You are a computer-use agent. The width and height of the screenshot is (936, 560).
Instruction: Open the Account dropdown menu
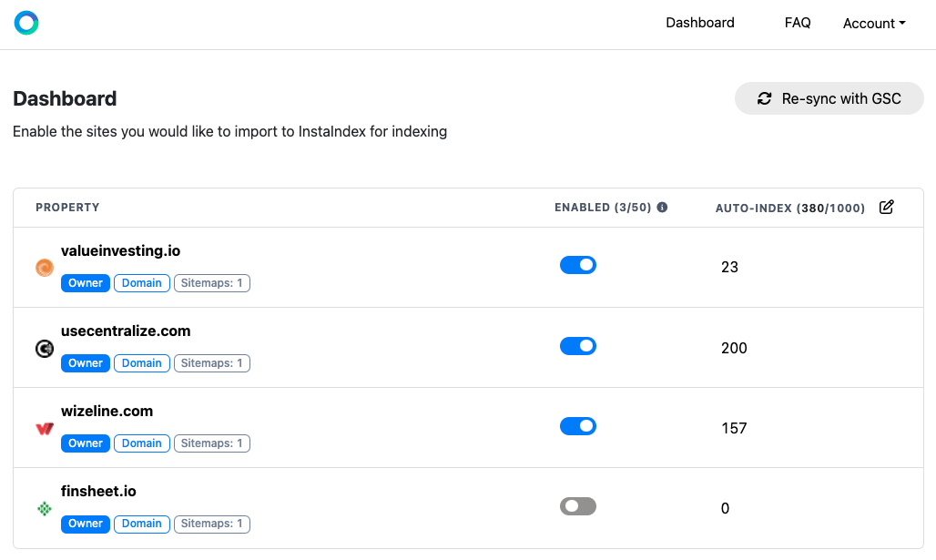pos(874,24)
